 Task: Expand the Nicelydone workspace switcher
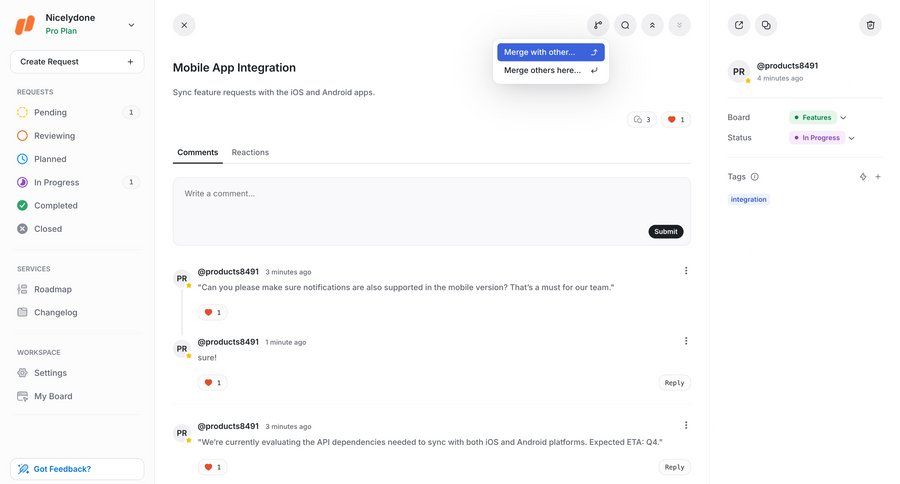[x=131, y=25]
